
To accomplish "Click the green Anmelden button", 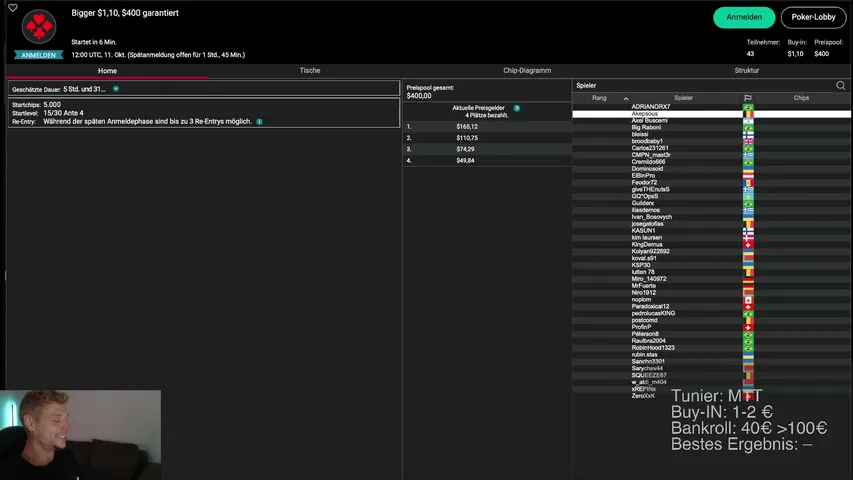I will coord(744,17).
